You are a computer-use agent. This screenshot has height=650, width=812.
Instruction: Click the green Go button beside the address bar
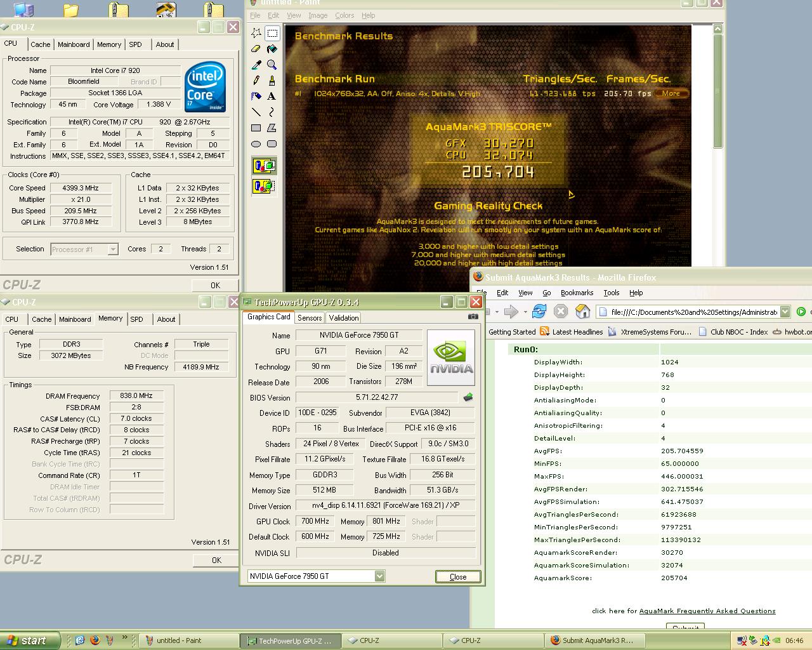coord(801,312)
